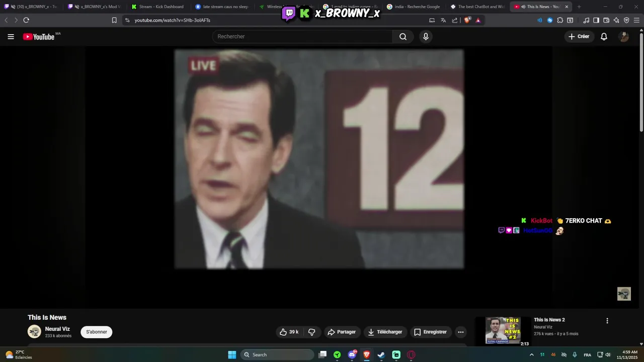Switch to The best ChatBot tab
The image size is (644, 362).
(477, 7)
